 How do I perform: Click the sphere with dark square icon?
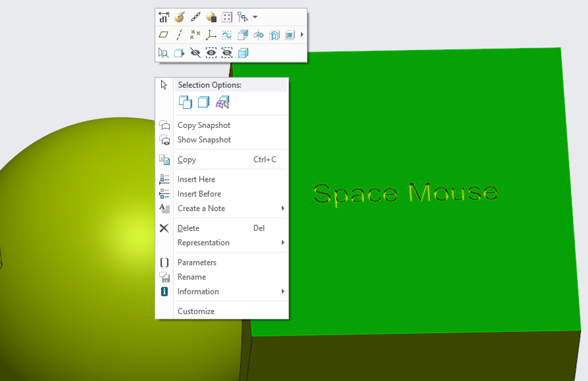click(x=211, y=17)
